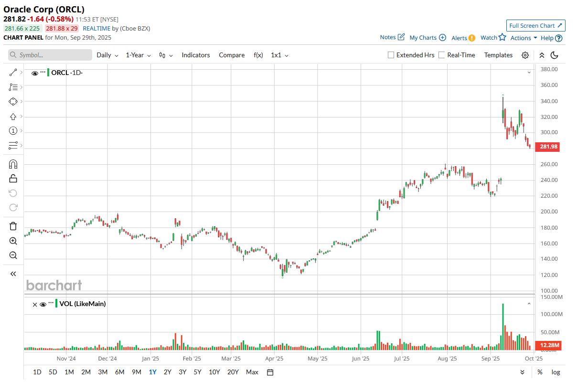Open the horizontal lines tool group
The image size is (577, 392).
pyautogui.click(x=13, y=146)
